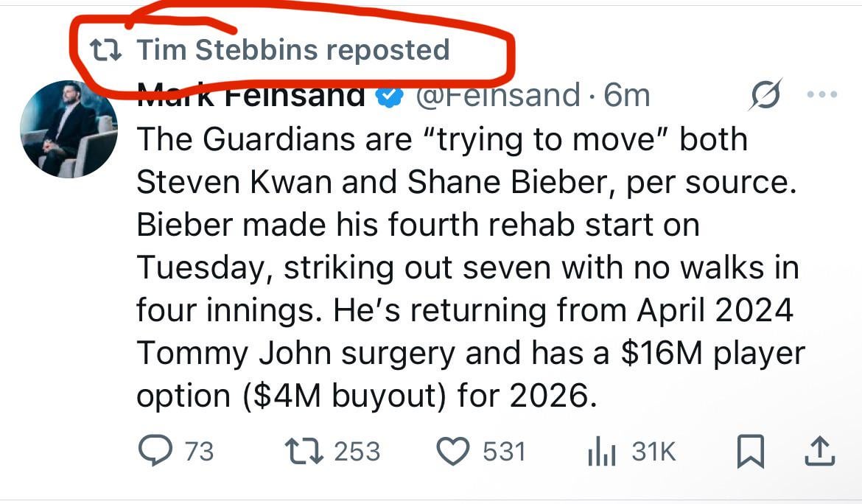Click the @Feinsand handle
This screenshot has height=504, width=862.
[499, 96]
